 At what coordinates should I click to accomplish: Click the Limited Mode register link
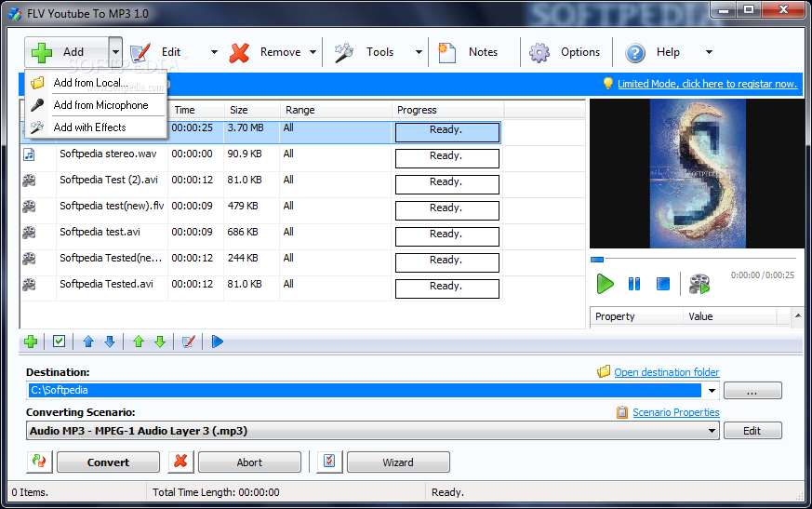point(707,84)
